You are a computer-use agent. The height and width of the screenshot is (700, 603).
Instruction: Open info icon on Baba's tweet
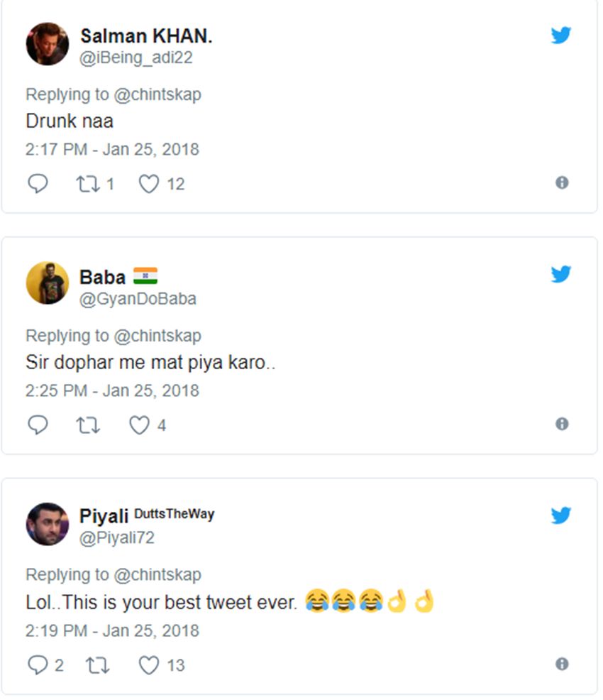[562, 424]
